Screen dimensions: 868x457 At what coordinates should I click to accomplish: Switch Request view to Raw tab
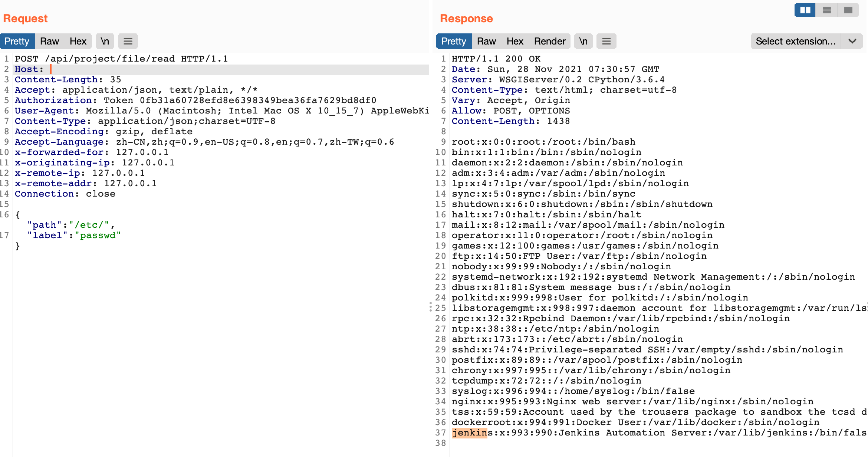point(49,41)
